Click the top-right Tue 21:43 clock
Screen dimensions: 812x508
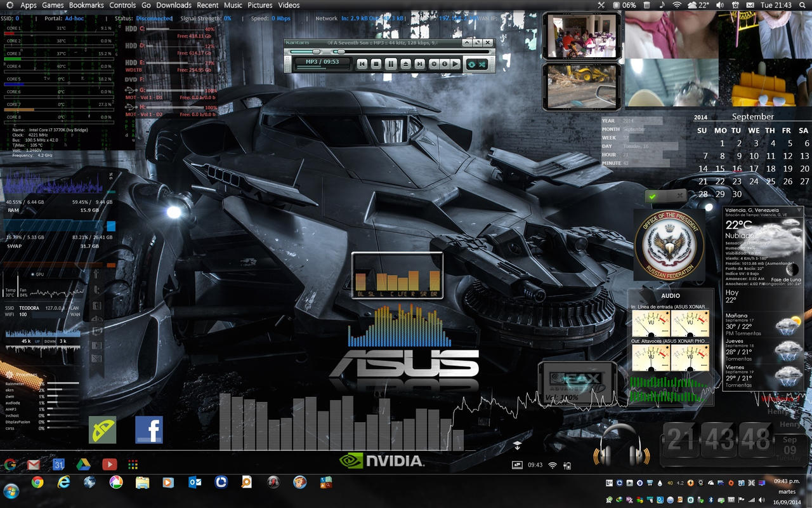(x=777, y=5)
